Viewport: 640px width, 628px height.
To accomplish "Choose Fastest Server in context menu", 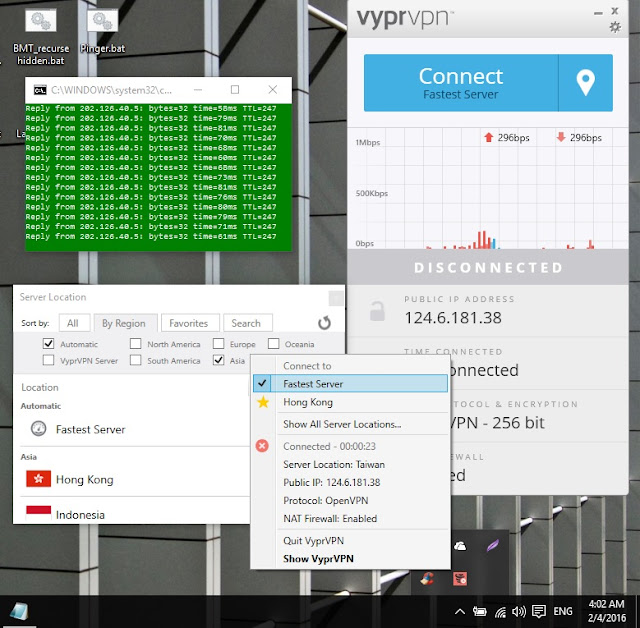I will pos(350,384).
